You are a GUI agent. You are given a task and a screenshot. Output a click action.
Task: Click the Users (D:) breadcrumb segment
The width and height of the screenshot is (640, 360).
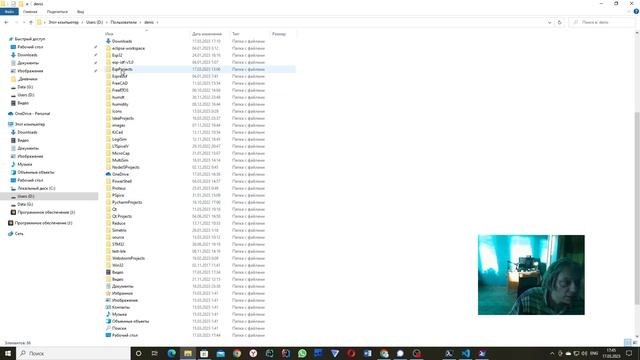94,22
